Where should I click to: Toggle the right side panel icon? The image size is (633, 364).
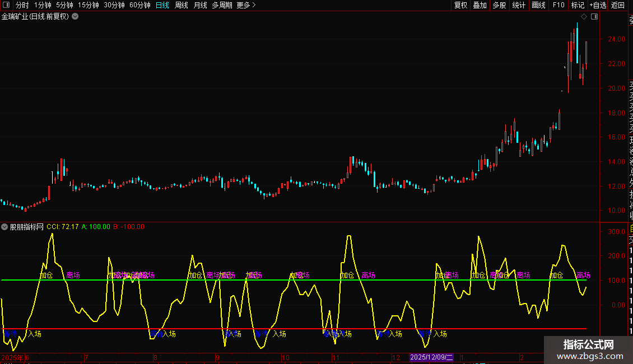tap(594, 17)
